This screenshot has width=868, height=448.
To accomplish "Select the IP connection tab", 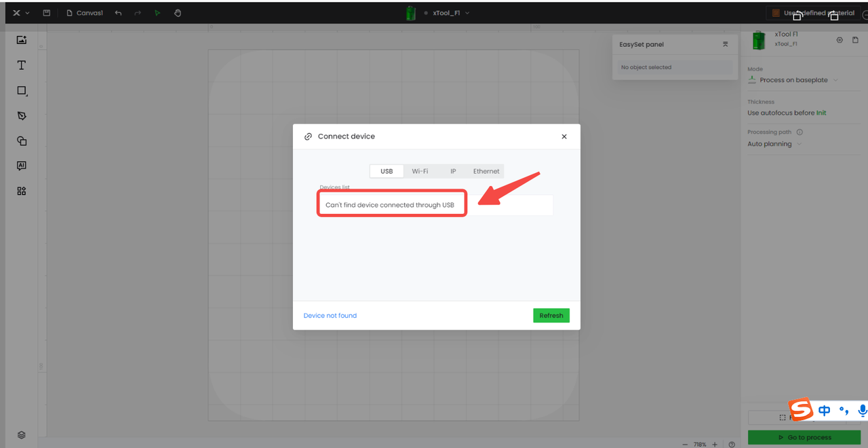I will click(453, 171).
